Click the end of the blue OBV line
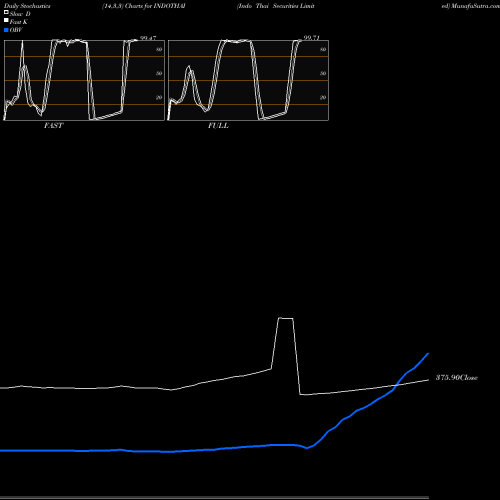500x500 pixels. (x=428, y=353)
